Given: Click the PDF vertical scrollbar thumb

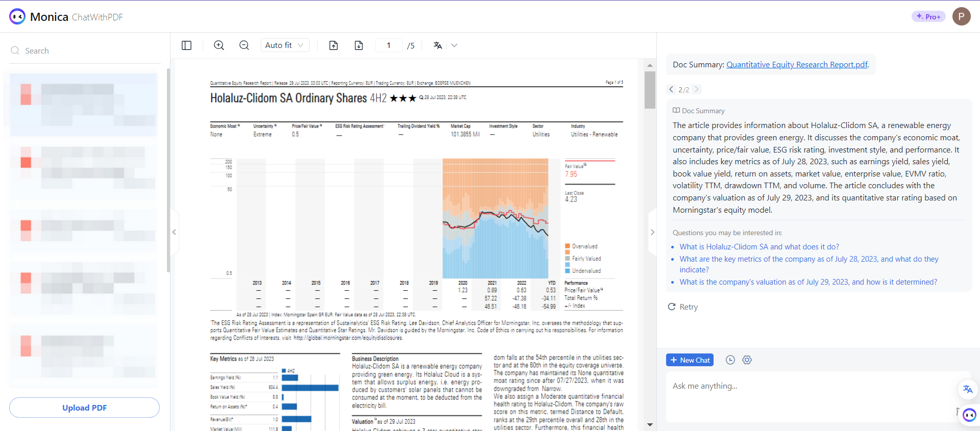Looking at the screenshot, I should [650, 90].
